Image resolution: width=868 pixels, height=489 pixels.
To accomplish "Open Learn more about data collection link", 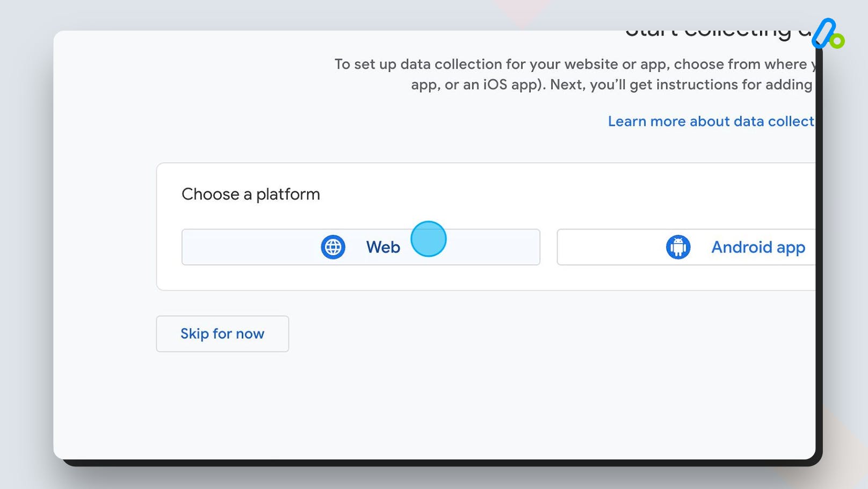I will [x=711, y=121].
